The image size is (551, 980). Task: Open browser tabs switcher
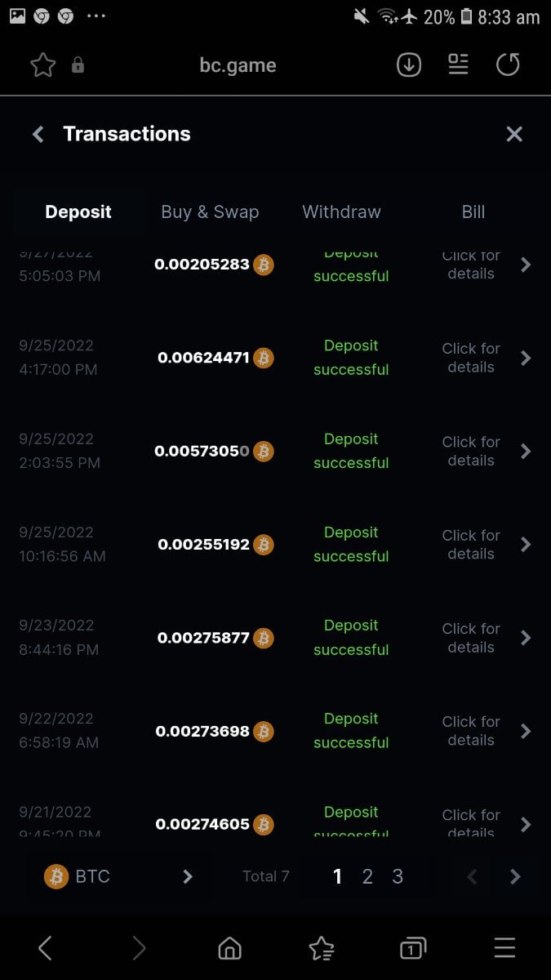(412, 948)
